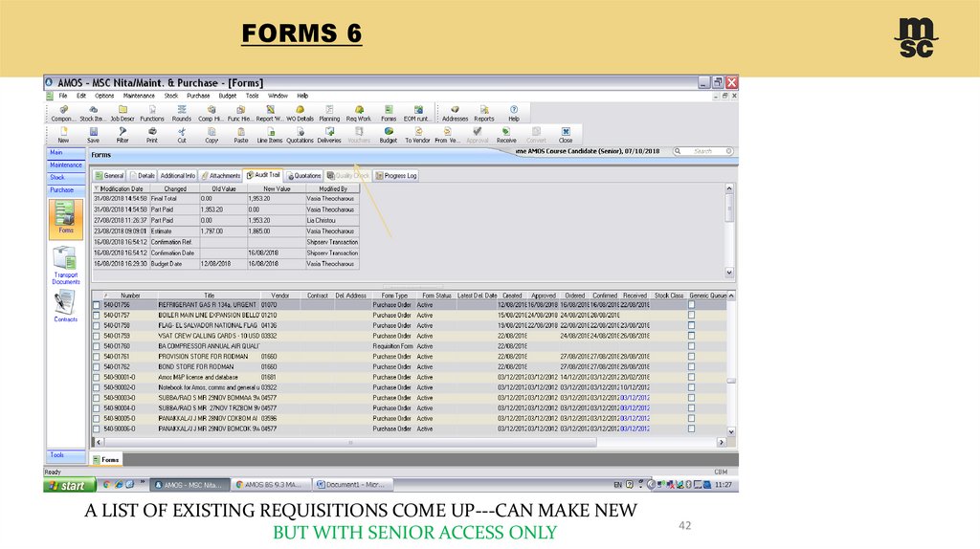The image size is (980, 549).
Task: Open Job Descriptions from the toolbar
Action: [x=122, y=113]
